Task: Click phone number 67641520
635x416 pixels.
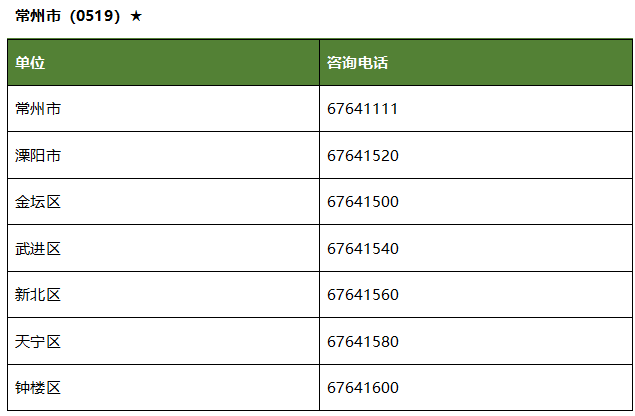Action: [363, 156]
